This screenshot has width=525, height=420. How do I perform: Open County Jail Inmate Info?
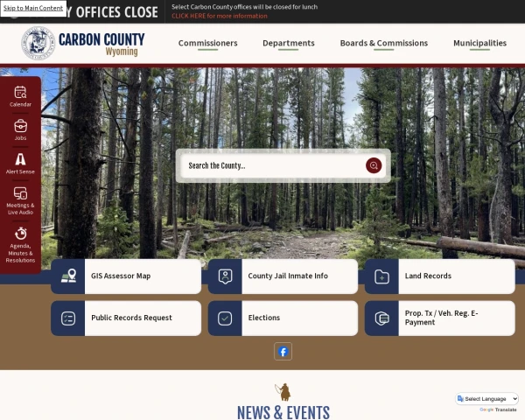[x=283, y=276]
